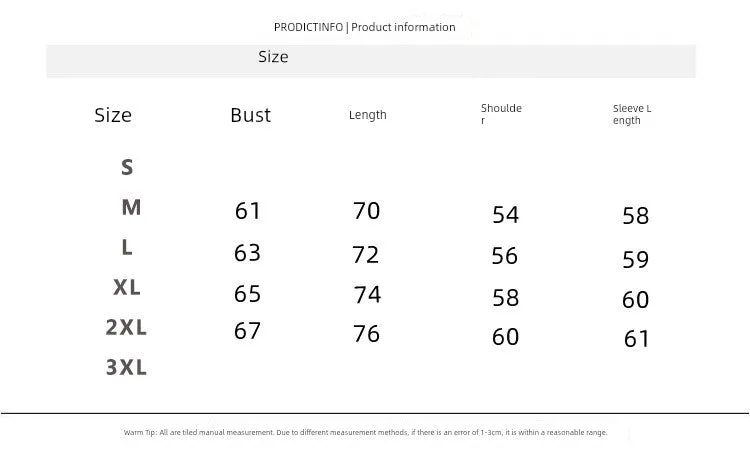
Task: Select the Size label in gray banner
Action: click(273, 57)
